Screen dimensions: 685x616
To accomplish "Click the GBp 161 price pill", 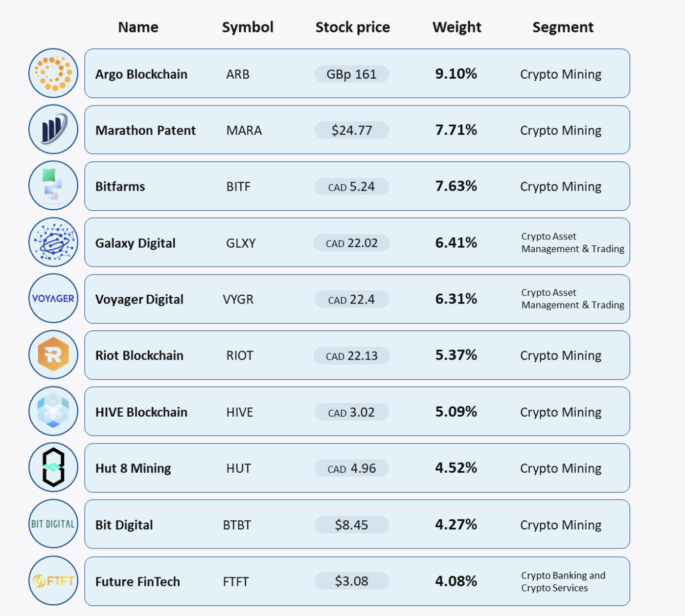I will (x=352, y=74).
